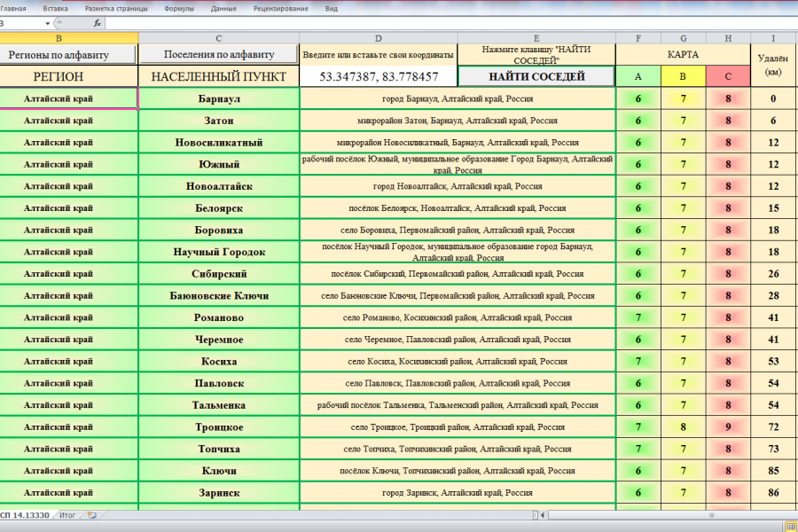Select the Ключи settlement cell
This screenshot has height=532, width=798.
tap(219, 471)
